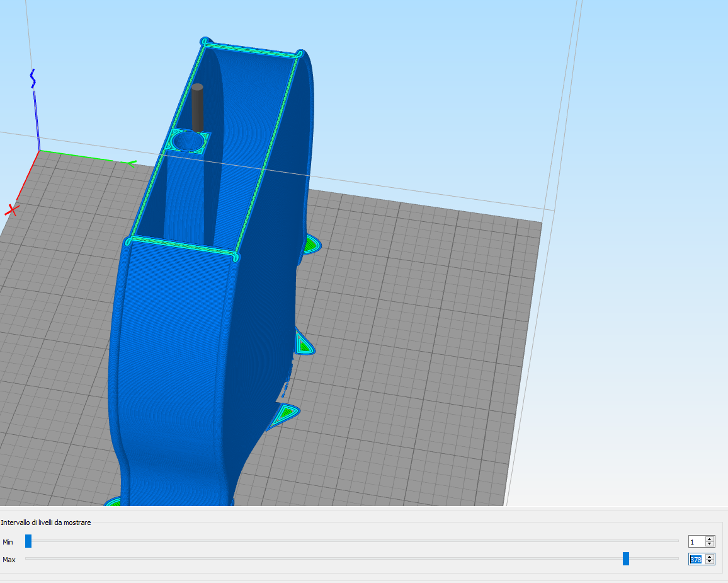The height and width of the screenshot is (583, 728).
Task: Click the "Intervallo di livelli da mostrare" label
Action: pyautogui.click(x=46, y=522)
